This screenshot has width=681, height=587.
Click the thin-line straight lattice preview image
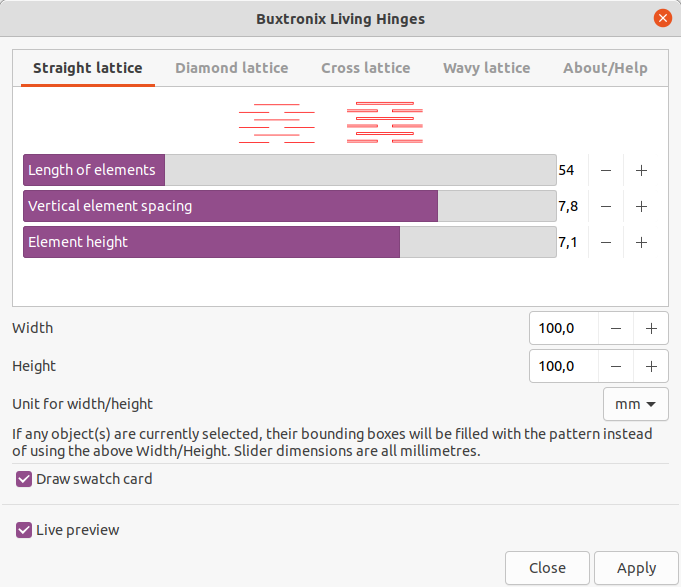[x=277, y=123]
